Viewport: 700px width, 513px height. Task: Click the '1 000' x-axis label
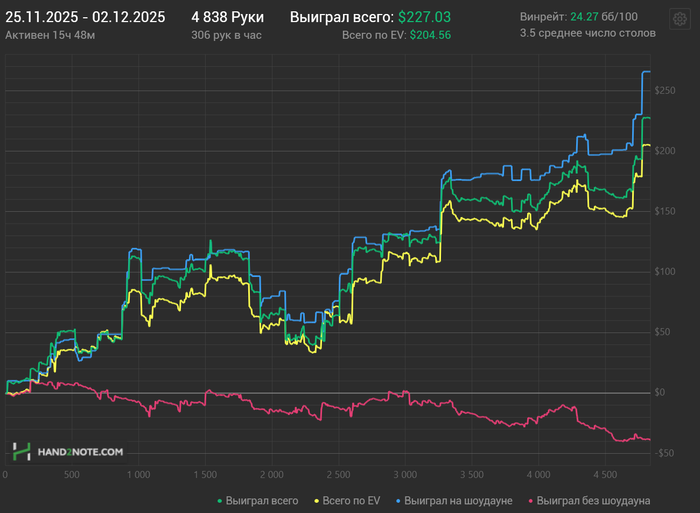[138, 475]
